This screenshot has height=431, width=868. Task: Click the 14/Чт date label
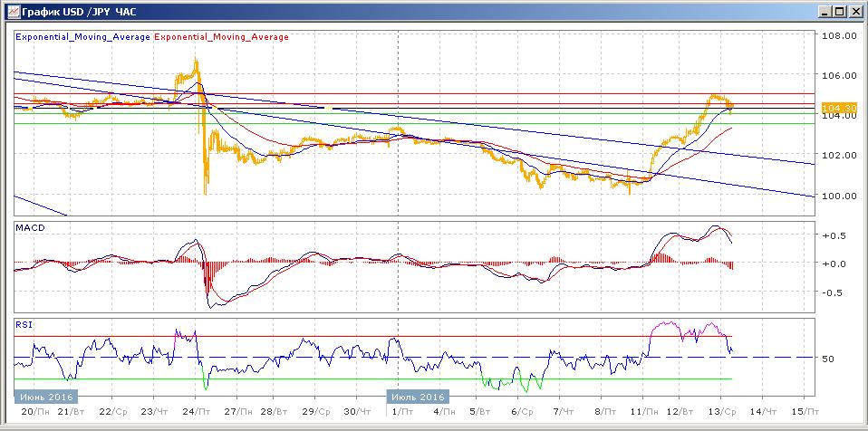point(766,412)
